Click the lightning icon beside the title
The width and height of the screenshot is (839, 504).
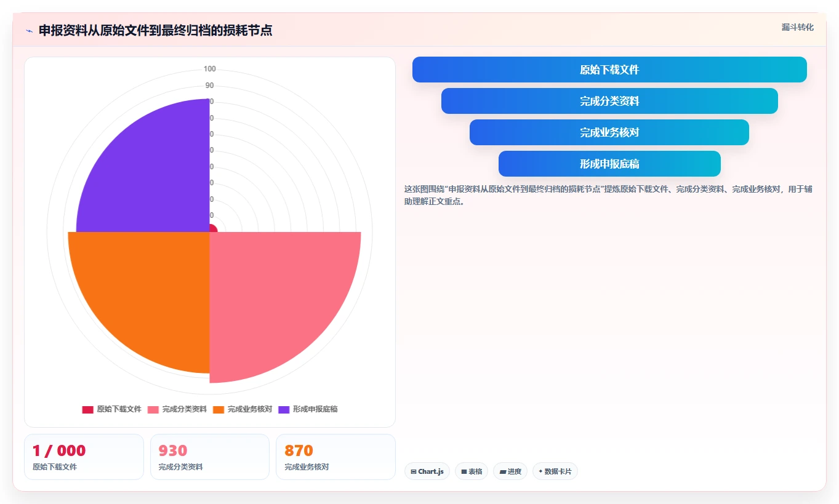(29, 31)
